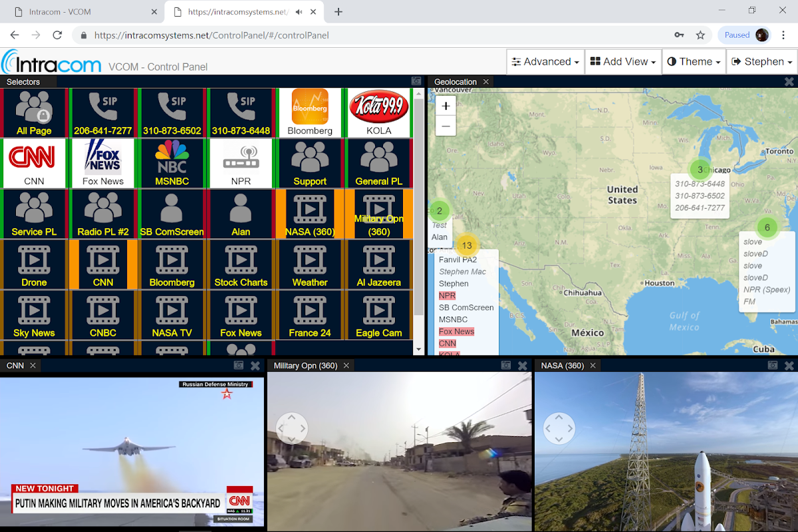Viewport: 798px width, 532px height.
Task: Close the Military Opn (360) panel
Action: pos(523,366)
